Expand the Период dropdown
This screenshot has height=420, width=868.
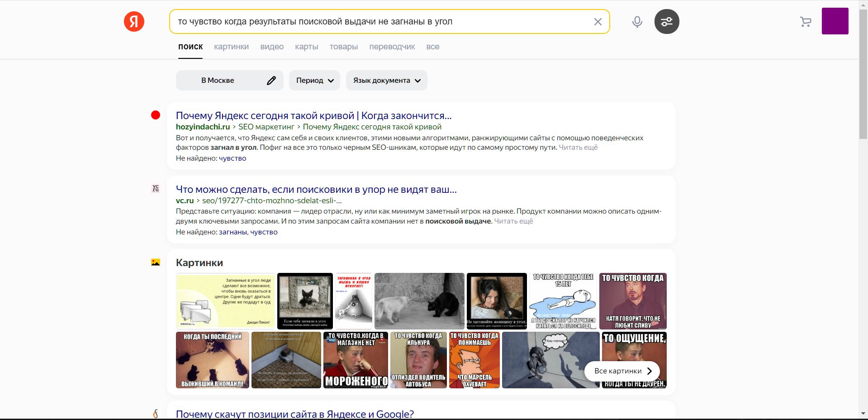coord(314,81)
